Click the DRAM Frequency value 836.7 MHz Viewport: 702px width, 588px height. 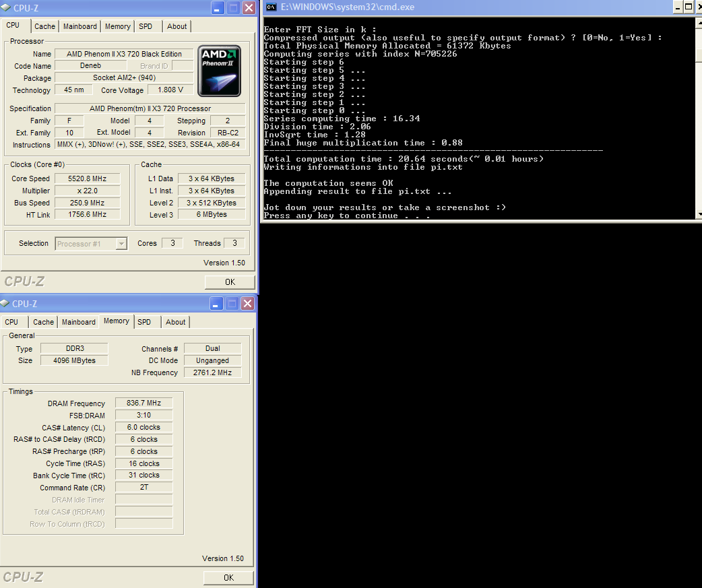tap(143, 403)
